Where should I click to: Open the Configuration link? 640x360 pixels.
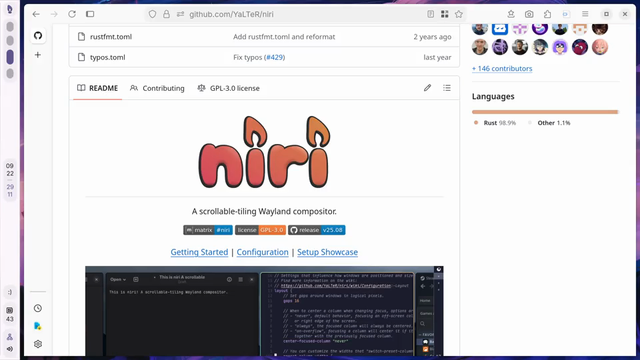click(x=262, y=252)
